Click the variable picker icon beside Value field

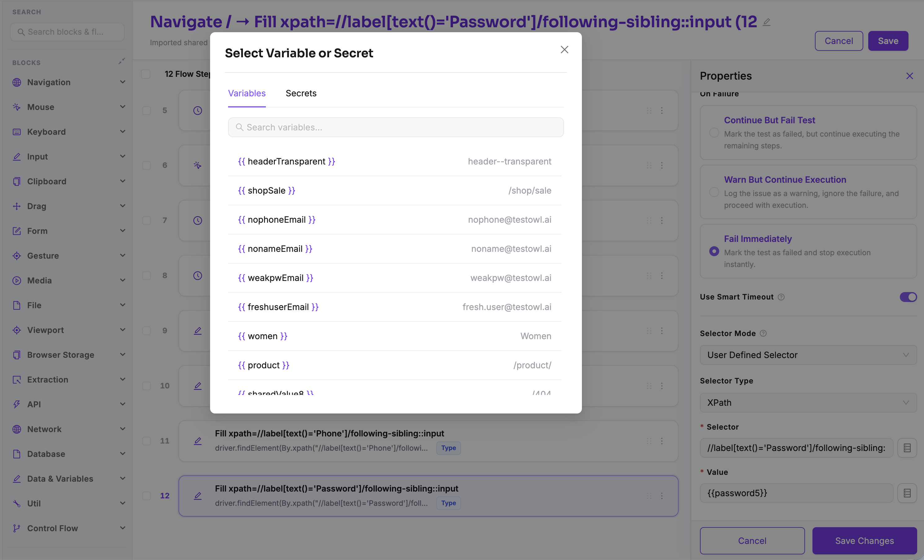coord(907,493)
